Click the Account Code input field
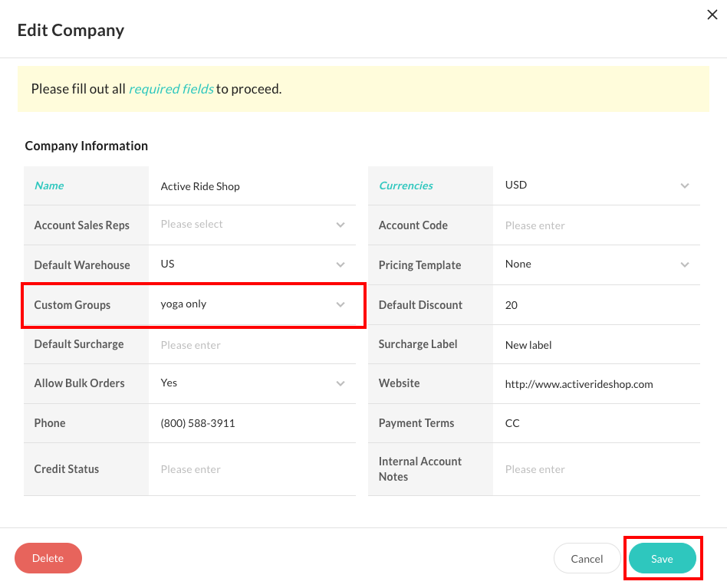This screenshot has width=727, height=588. [x=597, y=225]
